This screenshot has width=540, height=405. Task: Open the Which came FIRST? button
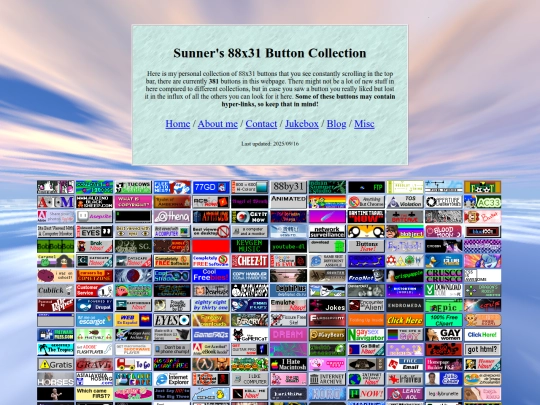94,394
